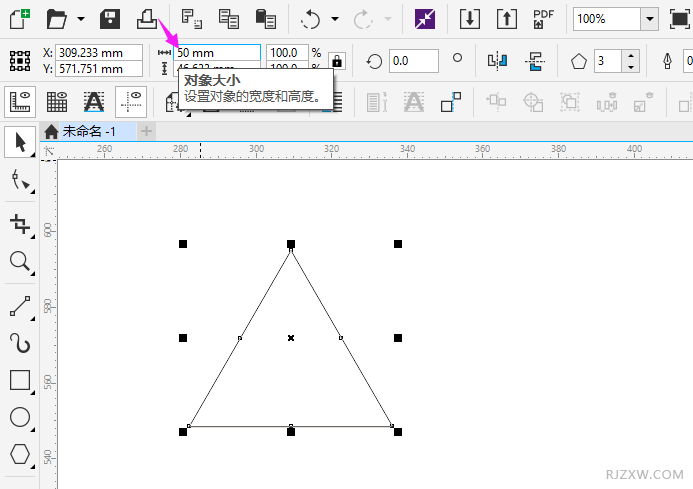This screenshot has width=693, height=489.
Task: Click the Save floppy disk icon
Action: click(x=110, y=18)
